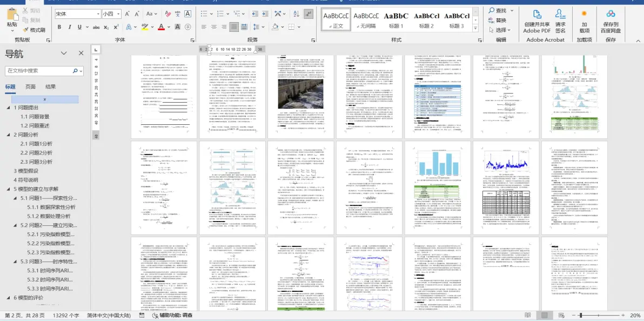644x321 pixels.
Task: Switch to 结果 tab in navigation pane
Action: click(51, 86)
